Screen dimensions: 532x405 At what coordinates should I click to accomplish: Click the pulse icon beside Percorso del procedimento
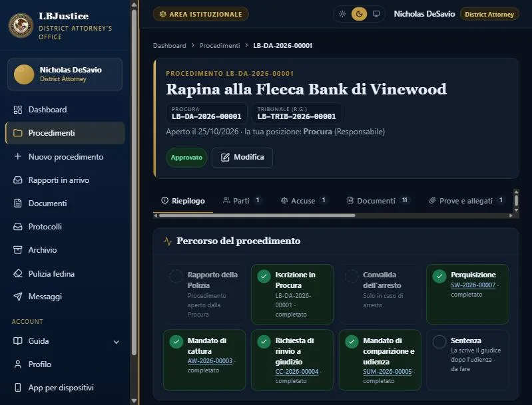(x=168, y=241)
